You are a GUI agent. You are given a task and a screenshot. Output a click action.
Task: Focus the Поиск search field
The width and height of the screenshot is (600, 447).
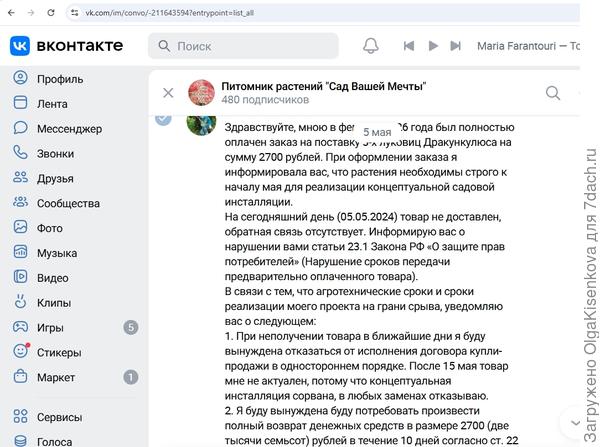click(x=243, y=46)
